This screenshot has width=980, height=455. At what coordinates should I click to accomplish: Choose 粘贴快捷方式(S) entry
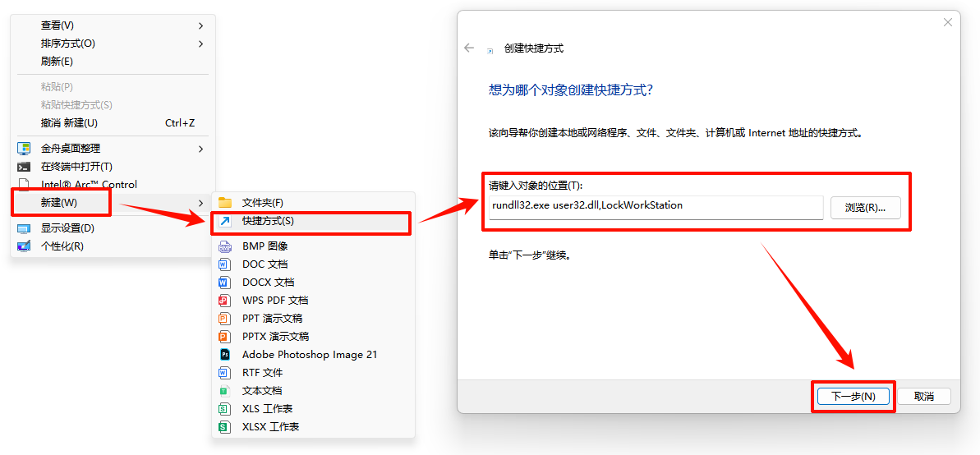113,105
